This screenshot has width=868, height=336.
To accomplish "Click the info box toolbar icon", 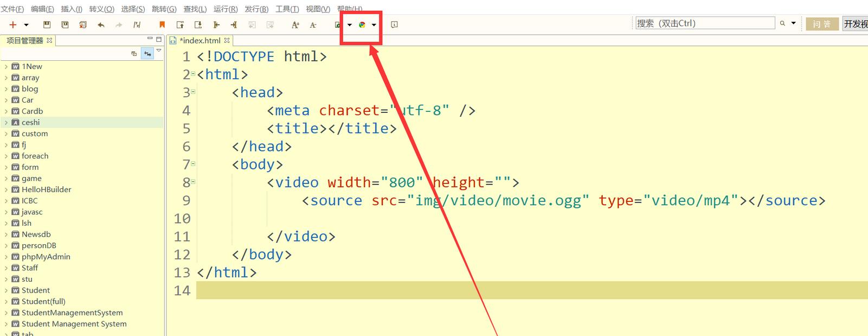I will pos(394,24).
